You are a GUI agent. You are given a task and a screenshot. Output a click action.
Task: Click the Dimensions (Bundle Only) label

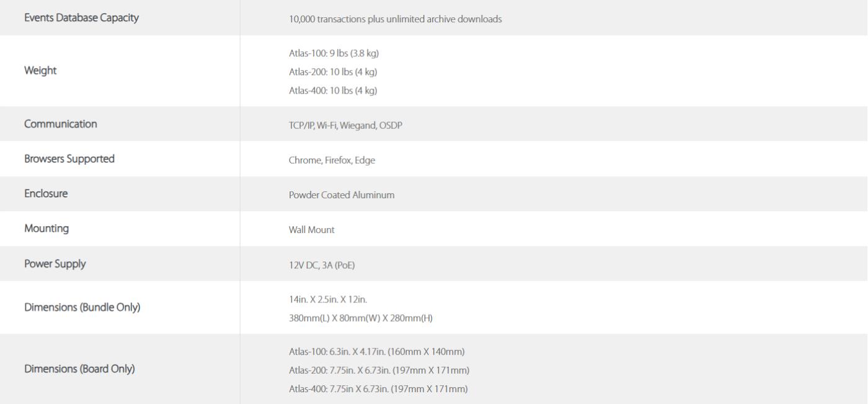click(x=82, y=308)
